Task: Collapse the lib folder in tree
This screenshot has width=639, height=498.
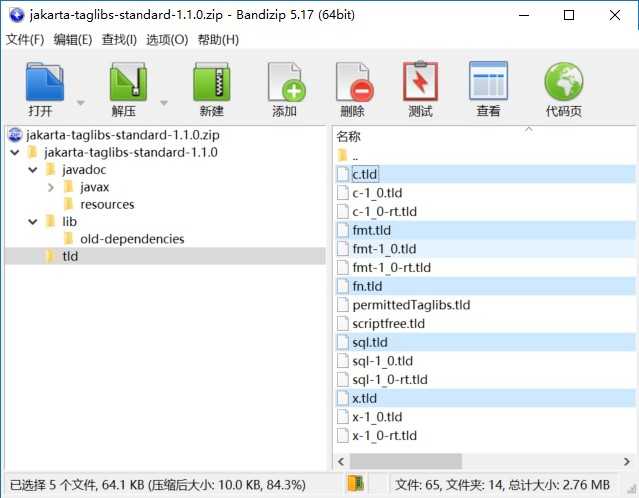Action: [x=33, y=222]
